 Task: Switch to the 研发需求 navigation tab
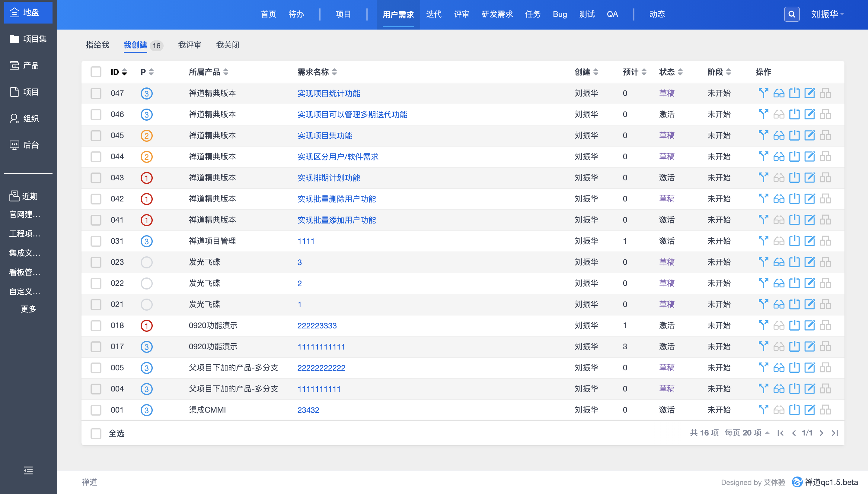[x=497, y=14]
